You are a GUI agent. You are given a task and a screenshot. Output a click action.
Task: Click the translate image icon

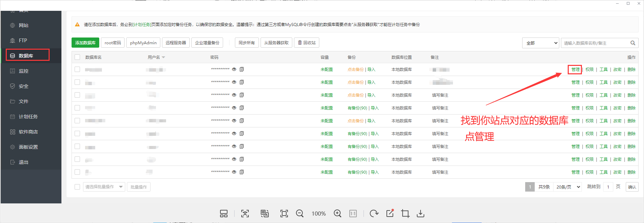click(265, 213)
